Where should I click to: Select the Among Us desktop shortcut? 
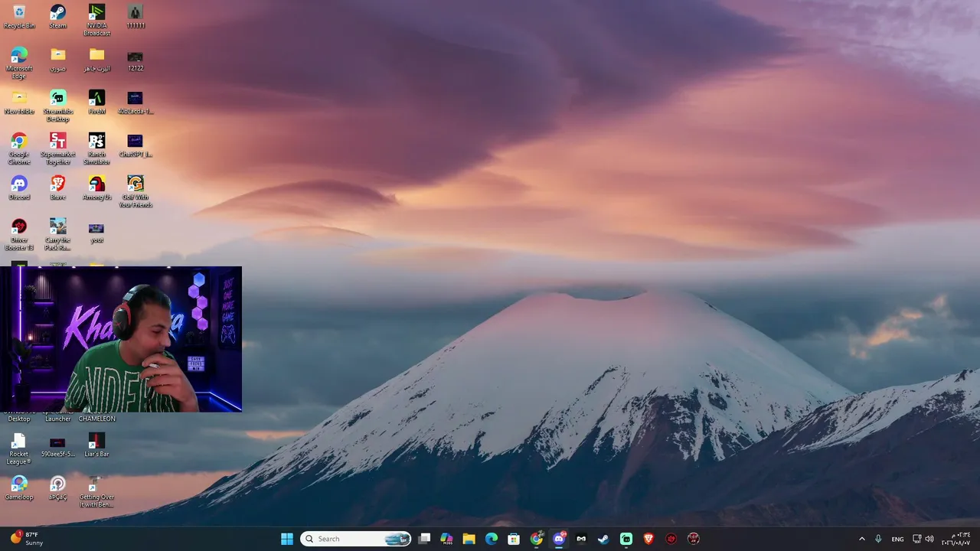point(96,188)
